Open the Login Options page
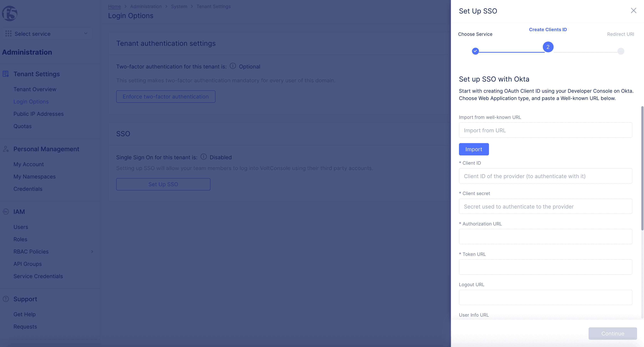This screenshot has height=347, width=644. 31,101
